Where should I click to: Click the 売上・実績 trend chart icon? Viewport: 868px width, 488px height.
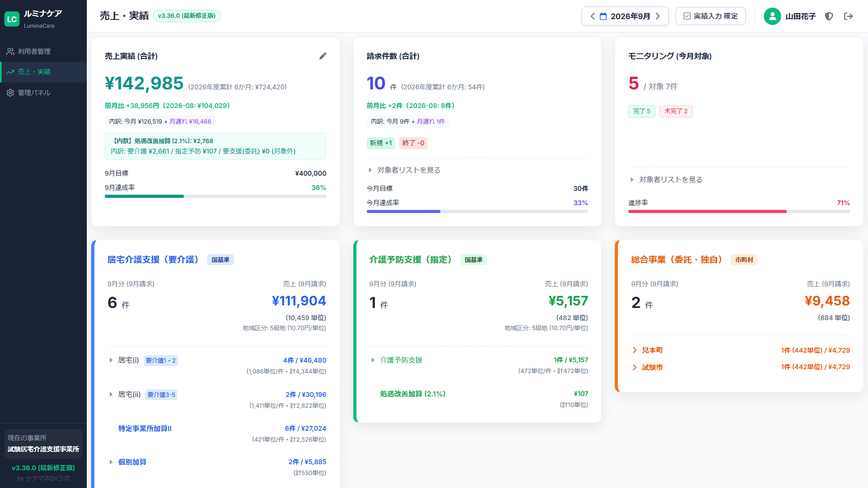[10, 72]
